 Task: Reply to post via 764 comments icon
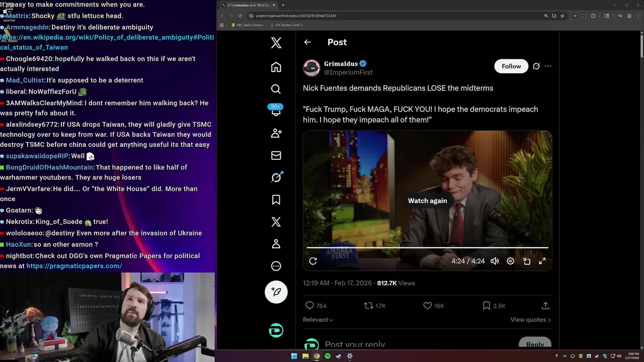click(316, 306)
